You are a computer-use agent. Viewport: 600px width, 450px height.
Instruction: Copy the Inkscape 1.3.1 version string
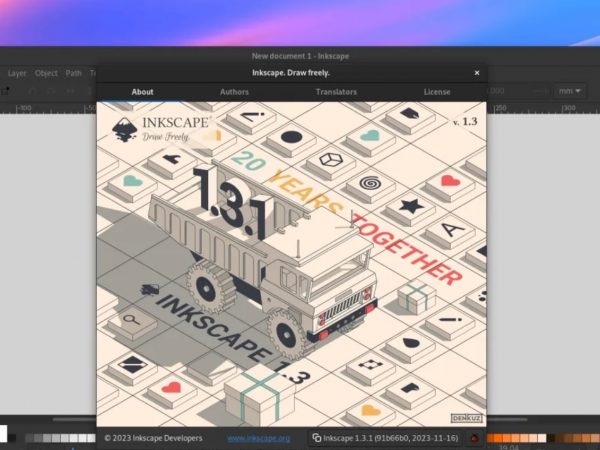[x=385, y=438]
